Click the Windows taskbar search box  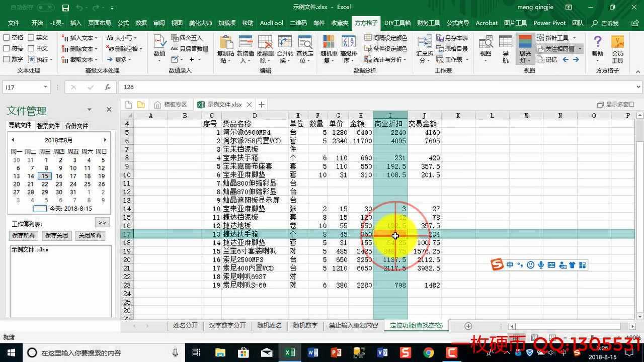pyautogui.click(x=103, y=352)
